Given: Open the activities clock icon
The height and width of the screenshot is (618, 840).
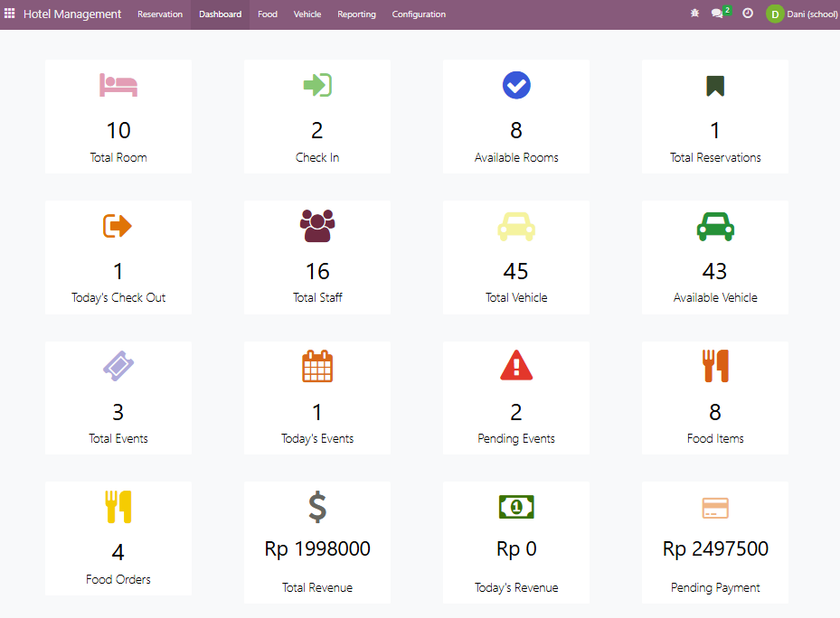Looking at the screenshot, I should pos(748,14).
